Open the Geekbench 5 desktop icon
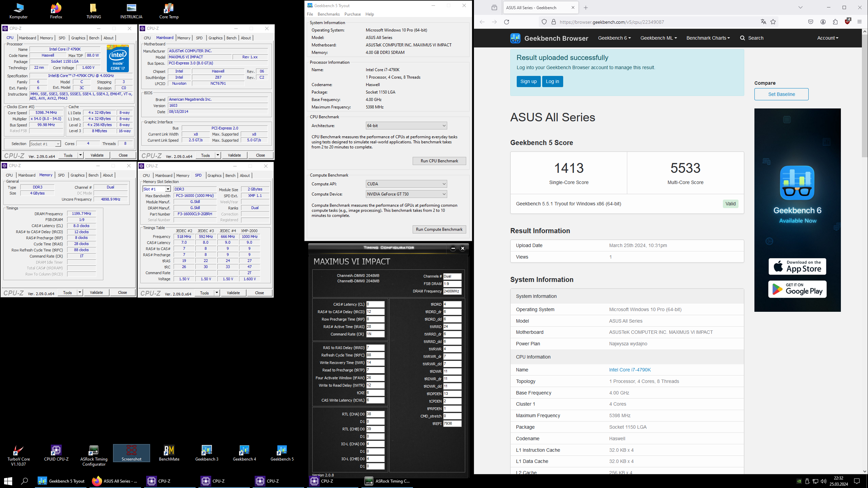The height and width of the screenshot is (488, 868). [282, 453]
